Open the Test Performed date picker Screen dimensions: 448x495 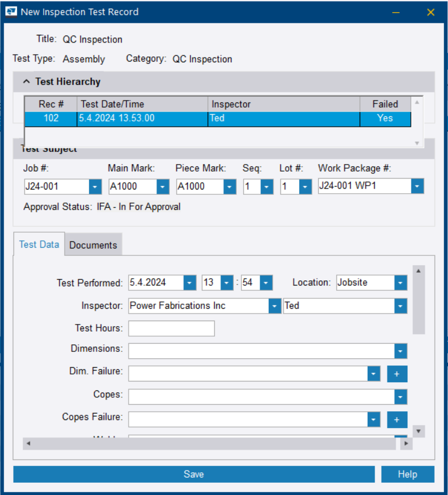click(190, 283)
